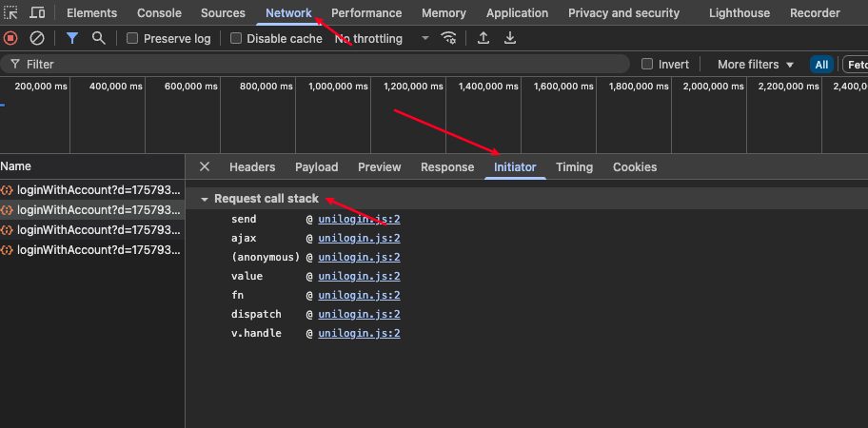Click the 2,000,000 ms timeline marker
The width and height of the screenshot is (868, 428).
714,87
